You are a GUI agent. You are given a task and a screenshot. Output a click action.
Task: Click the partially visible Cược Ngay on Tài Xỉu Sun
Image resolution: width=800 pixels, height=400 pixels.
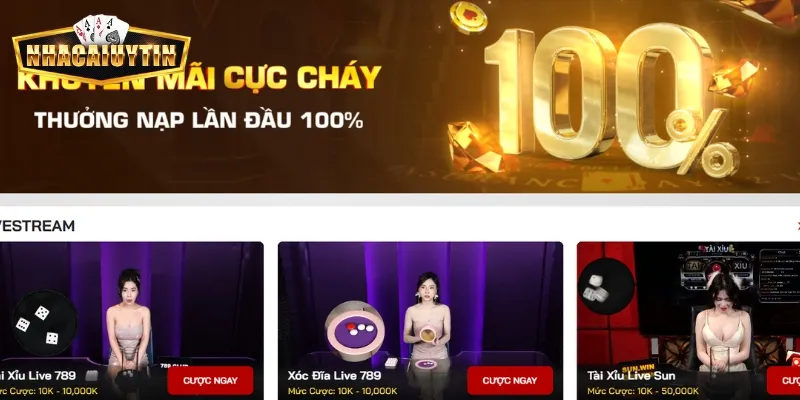coord(784,381)
